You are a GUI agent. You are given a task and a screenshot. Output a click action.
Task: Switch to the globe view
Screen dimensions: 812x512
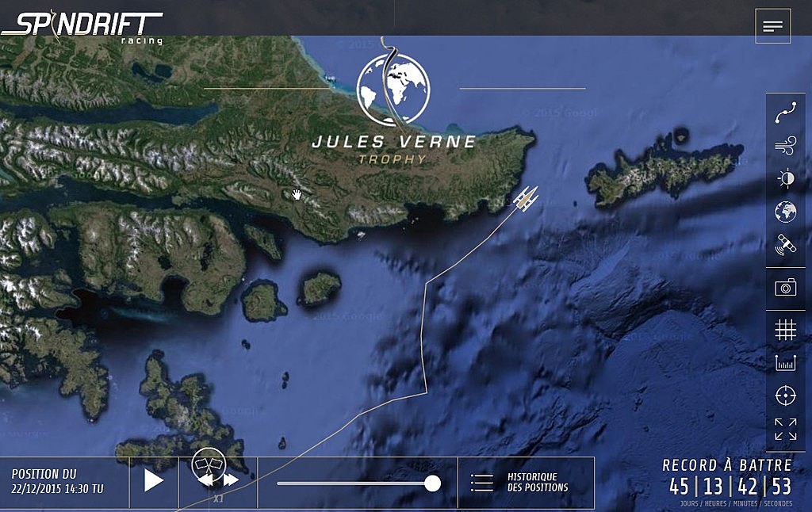tap(785, 212)
